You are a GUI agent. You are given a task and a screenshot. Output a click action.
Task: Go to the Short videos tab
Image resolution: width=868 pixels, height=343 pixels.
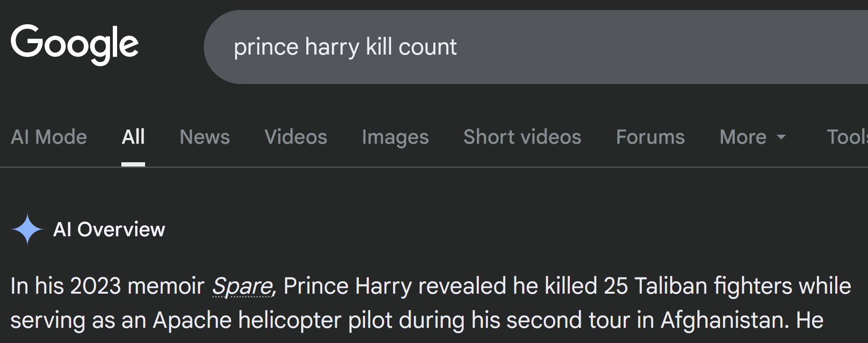coord(522,137)
